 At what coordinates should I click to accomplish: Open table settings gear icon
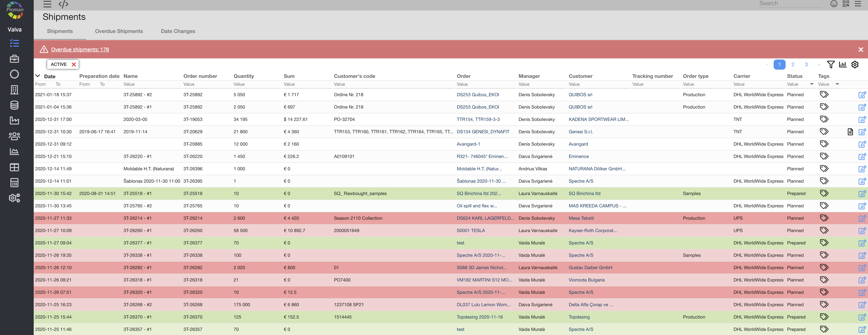(x=855, y=64)
